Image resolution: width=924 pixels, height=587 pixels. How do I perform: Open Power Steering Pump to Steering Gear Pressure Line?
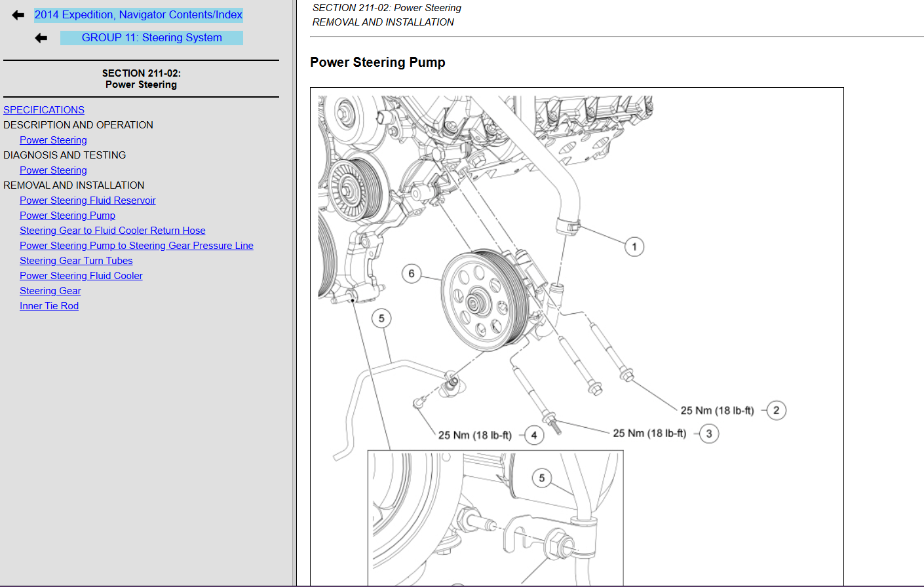coord(136,246)
